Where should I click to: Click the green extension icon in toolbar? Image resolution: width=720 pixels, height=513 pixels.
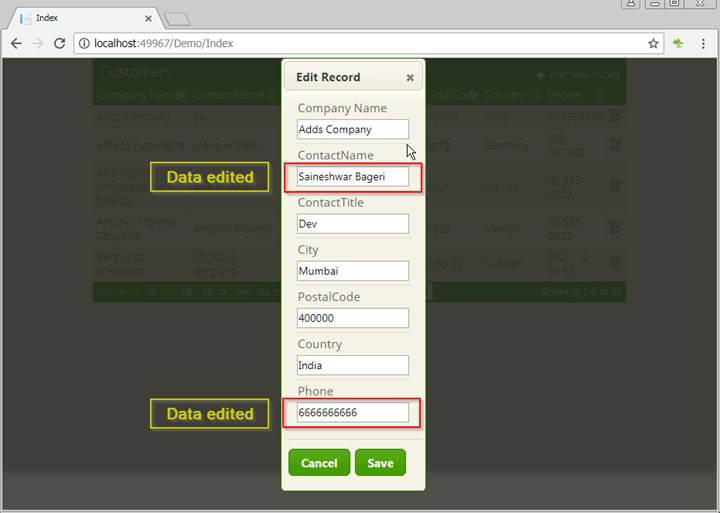point(678,43)
